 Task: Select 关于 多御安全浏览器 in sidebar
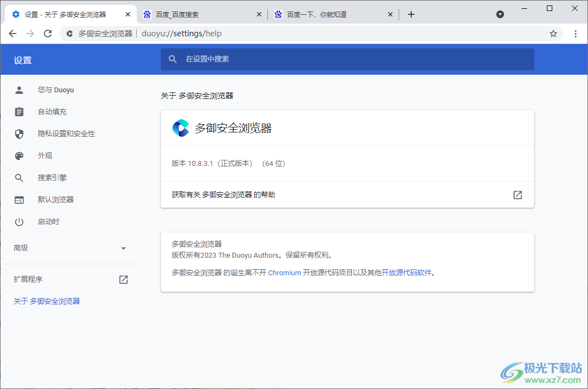coord(47,301)
